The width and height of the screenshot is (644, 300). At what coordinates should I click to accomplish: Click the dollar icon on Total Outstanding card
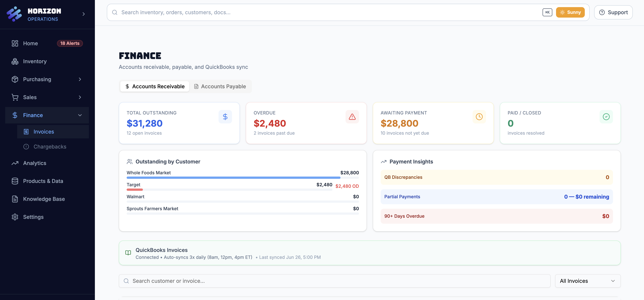[225, 117]
